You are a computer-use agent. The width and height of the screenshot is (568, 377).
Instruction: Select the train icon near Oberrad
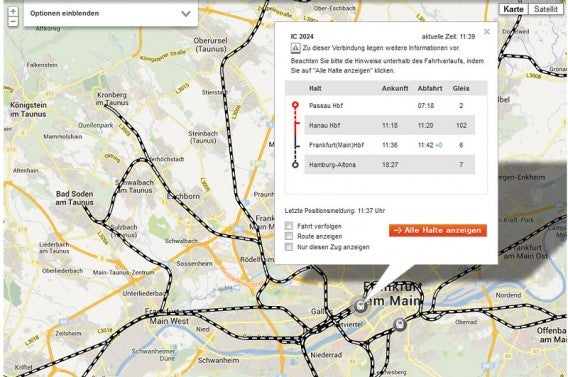point(400,324)
